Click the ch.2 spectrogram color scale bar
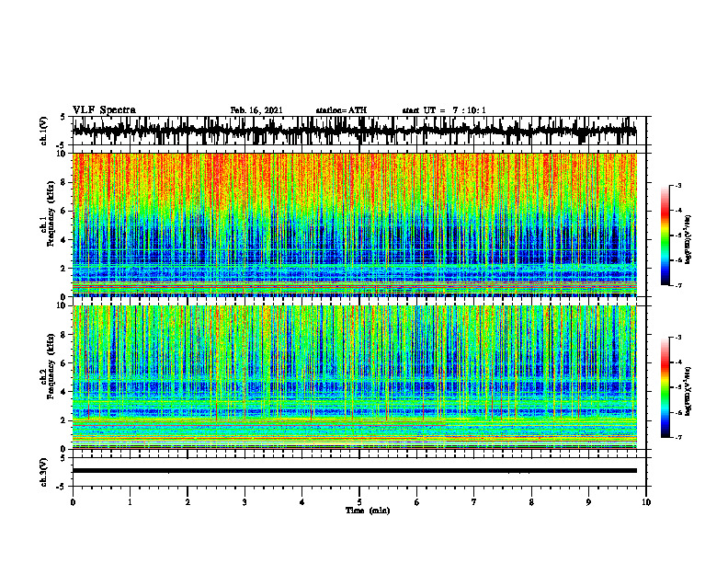 point(665,387)
